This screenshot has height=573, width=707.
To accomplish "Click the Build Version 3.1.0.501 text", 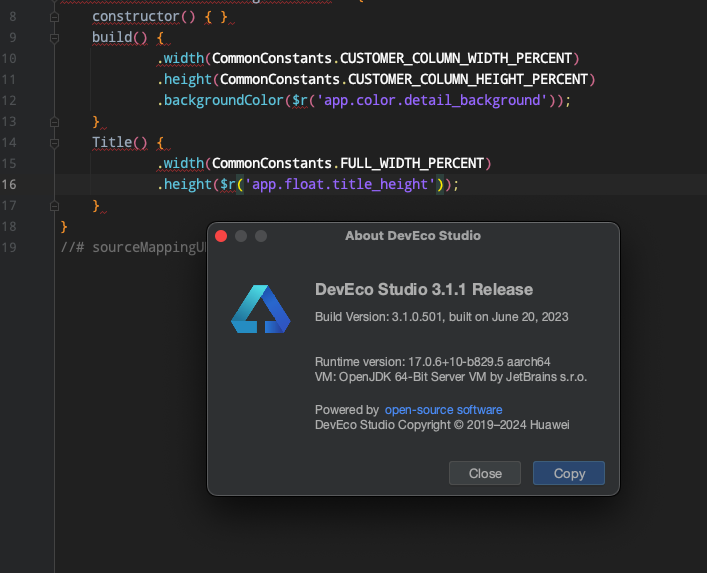I will click(x=441, y=317).
